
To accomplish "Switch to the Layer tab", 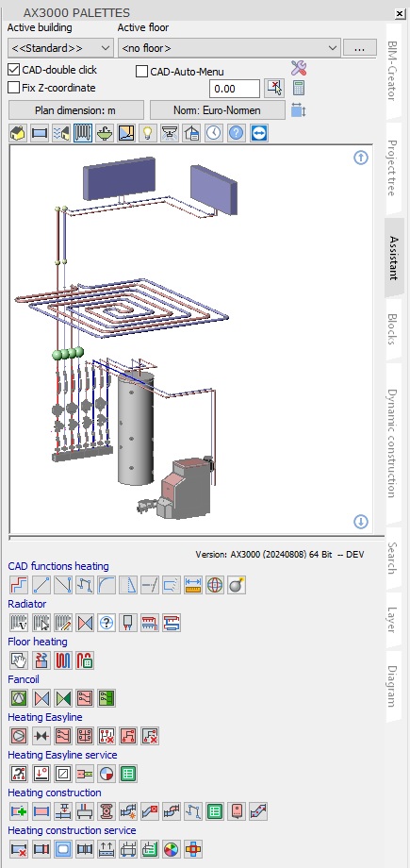I will pos(392,620).
